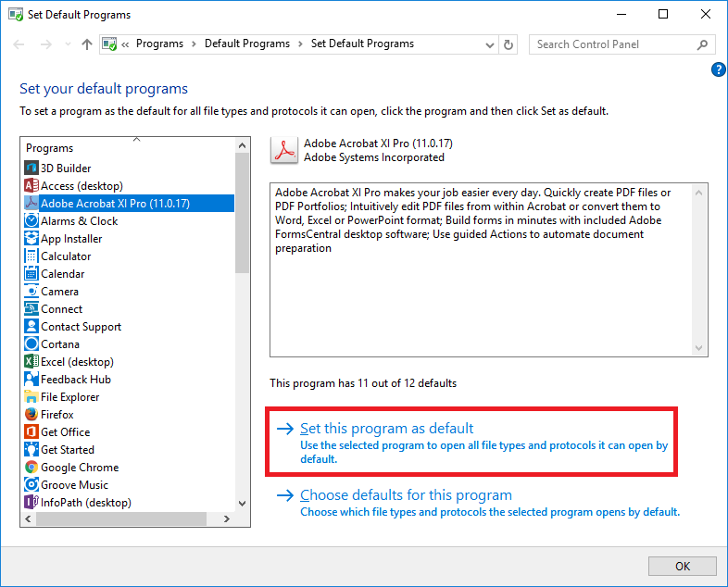The image size is (728, 587).
Task: Click the back navigation arrow
Action: (19, 44)
